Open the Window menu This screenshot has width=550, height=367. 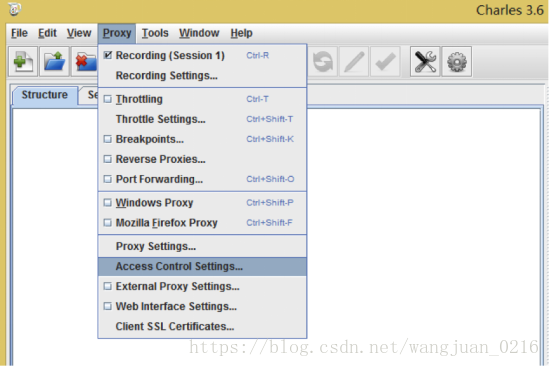tap(199, 33)
